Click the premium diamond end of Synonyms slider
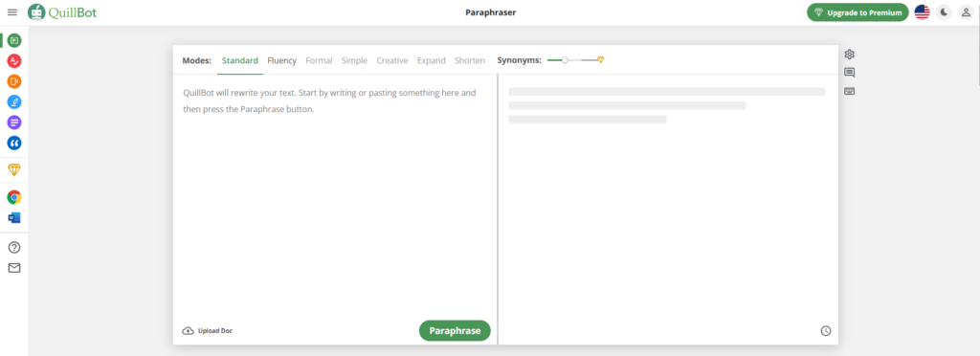Viewport: 980px width, 356px height. 601,60
